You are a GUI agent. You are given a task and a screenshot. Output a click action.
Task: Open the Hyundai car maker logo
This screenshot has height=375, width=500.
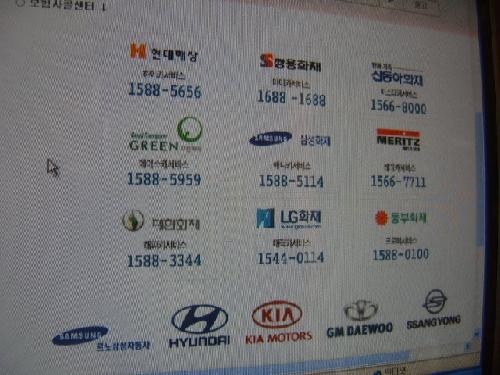(x=199, y=326)
